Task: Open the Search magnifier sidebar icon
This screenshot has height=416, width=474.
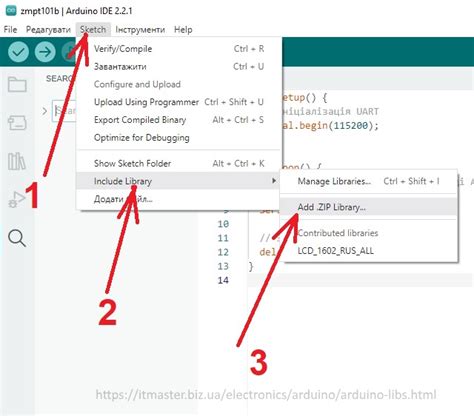Action: [x=17, y=238]
